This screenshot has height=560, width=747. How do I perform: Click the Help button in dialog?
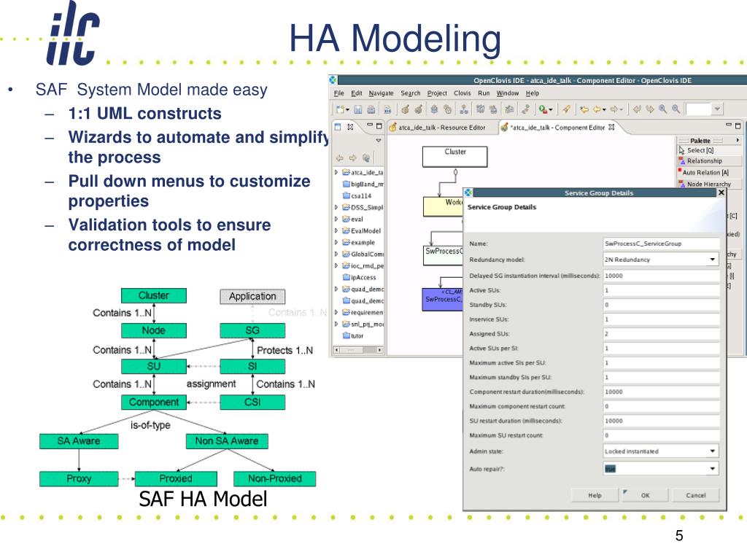pyautogui.click(x=595, y=495)
